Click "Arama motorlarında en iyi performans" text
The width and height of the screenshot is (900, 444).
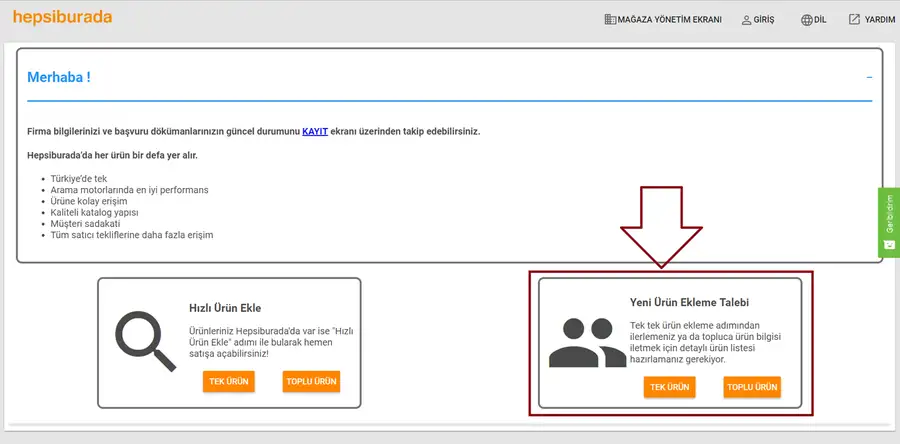[129, 190]
